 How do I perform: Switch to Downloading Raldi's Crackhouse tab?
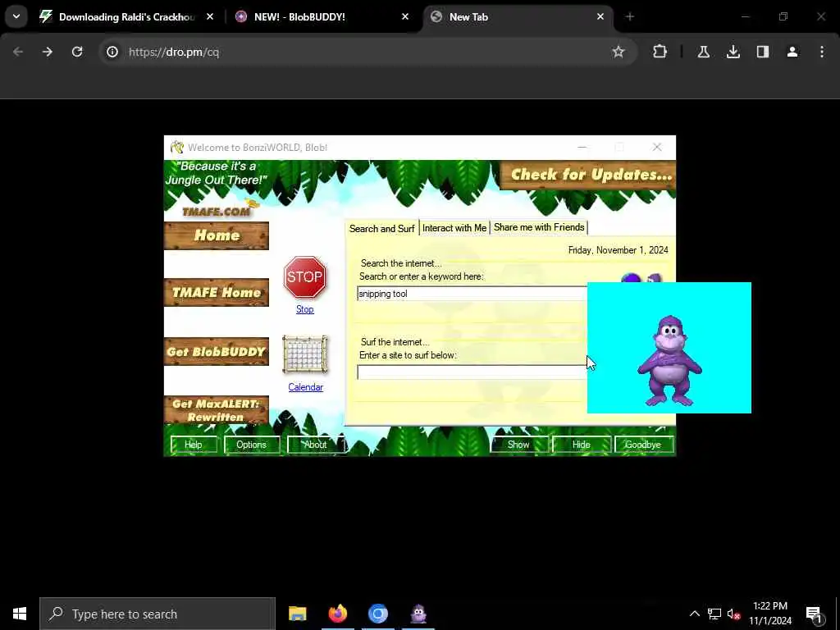(127, 16)
